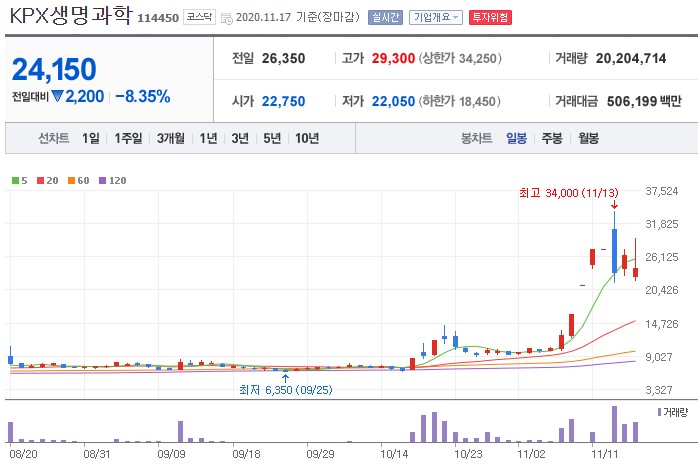This screenshot has height=468, width=698.
Task: Click the 09/09 date axis label
Action: tap(171, 454)
